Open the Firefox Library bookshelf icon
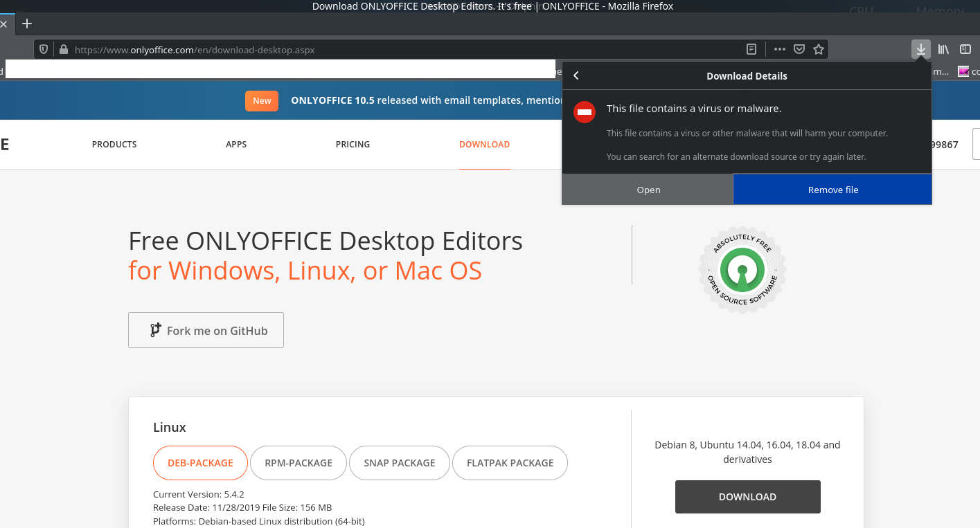The width and height of the screenshot is (980, 528). point(943,48)
